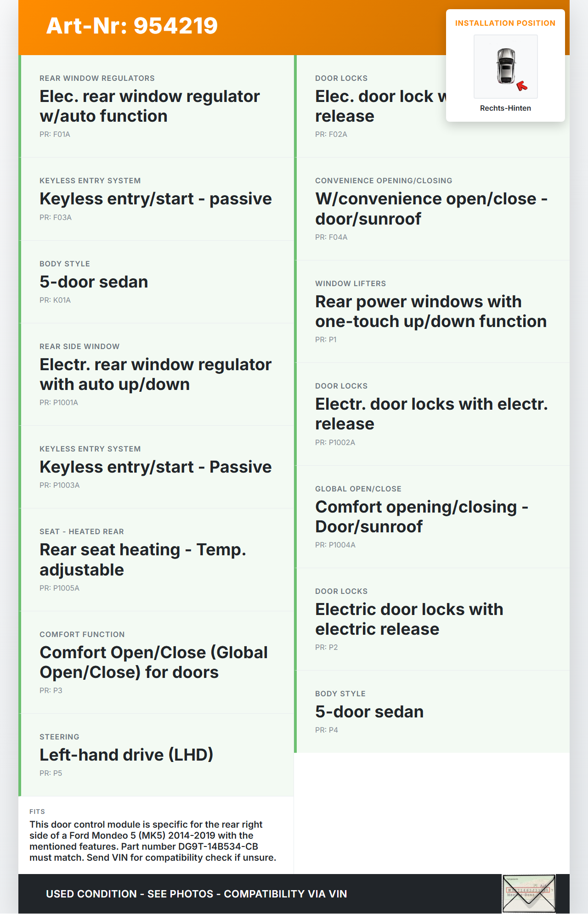Select the 5-door sedan card PR K01A
This screenshot has width=588, height=914.
156,282
